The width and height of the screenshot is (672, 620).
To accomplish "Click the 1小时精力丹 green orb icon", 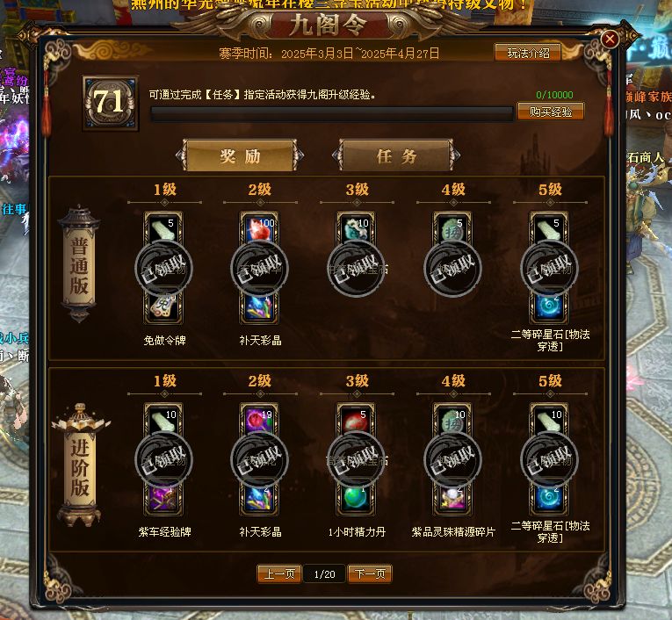I will coord(356,498).
